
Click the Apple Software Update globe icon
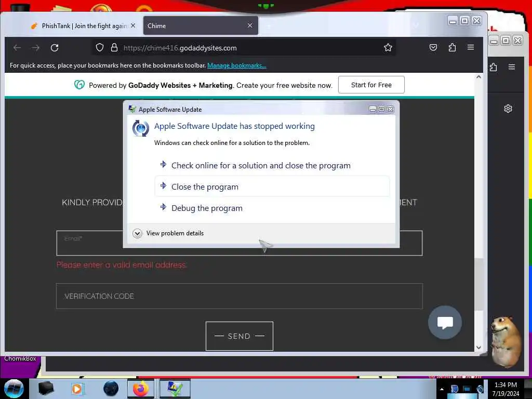[x=140, y=128]
